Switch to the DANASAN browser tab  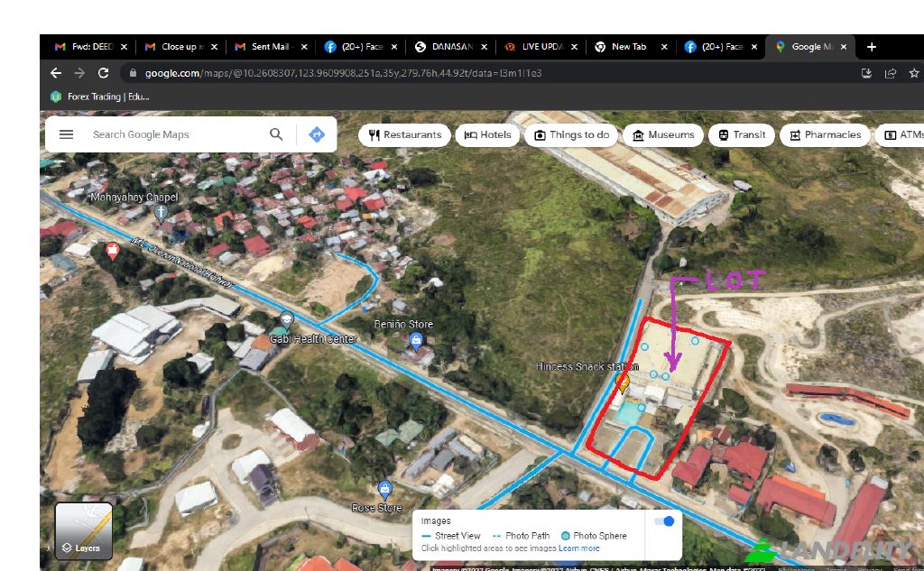447,47
